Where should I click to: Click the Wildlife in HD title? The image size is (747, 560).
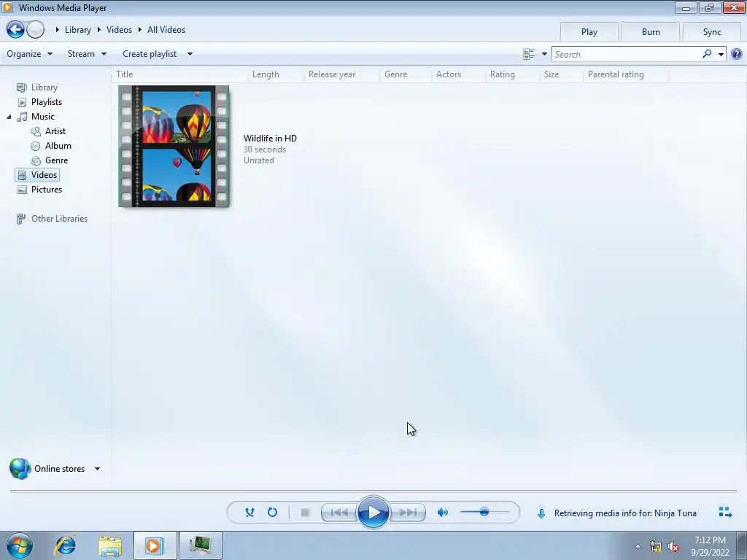click(x=270, y=138)
